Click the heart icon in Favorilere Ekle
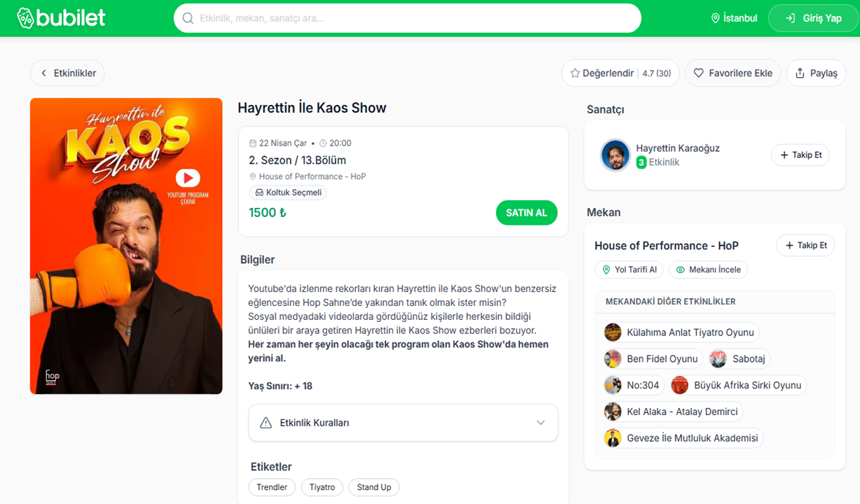 click(x=698, y=73)
